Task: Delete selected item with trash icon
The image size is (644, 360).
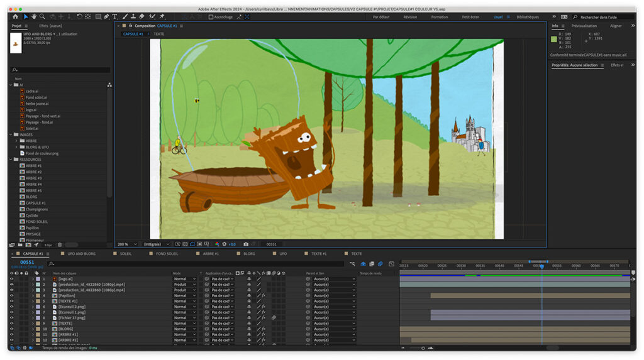Action: coord(60,244)
